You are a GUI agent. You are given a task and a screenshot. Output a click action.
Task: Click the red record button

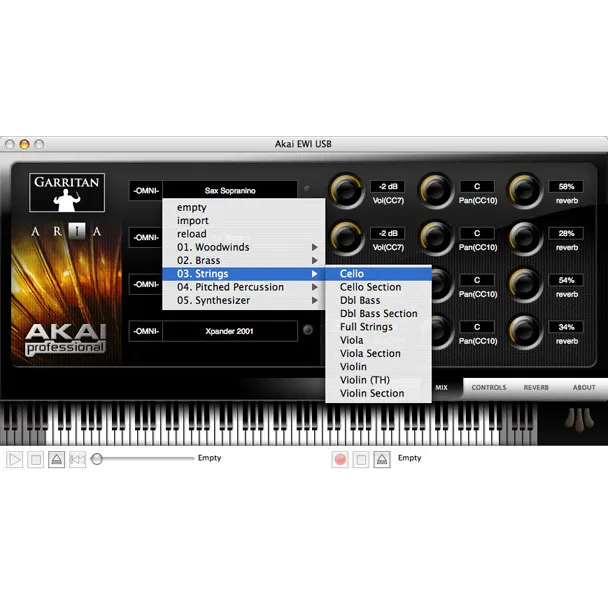[x=340, y=459]
